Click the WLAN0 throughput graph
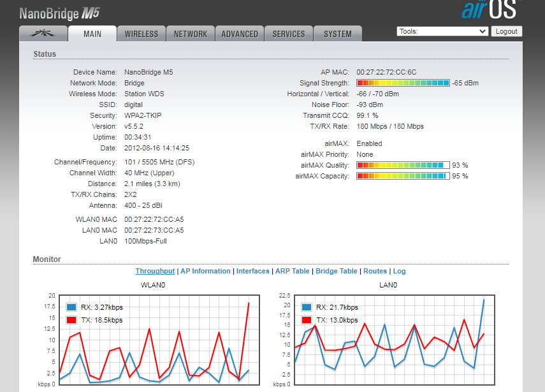 click(x=159, y=340)
